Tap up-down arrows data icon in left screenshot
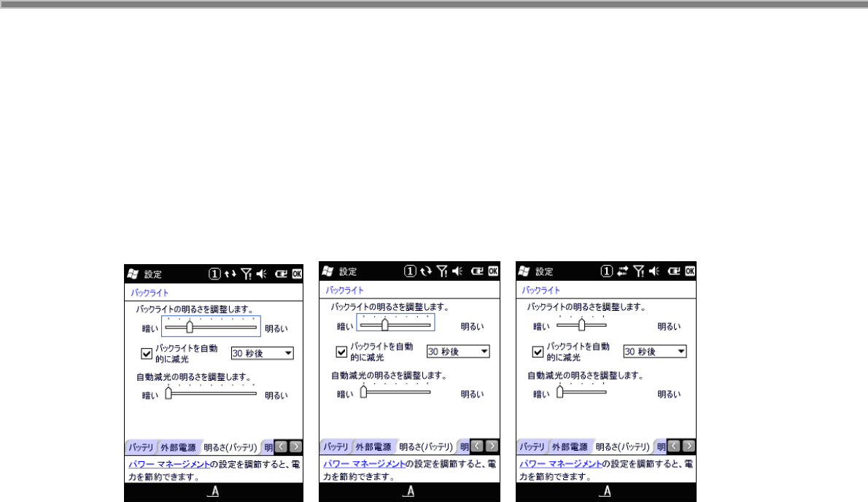 coord(230,274)
